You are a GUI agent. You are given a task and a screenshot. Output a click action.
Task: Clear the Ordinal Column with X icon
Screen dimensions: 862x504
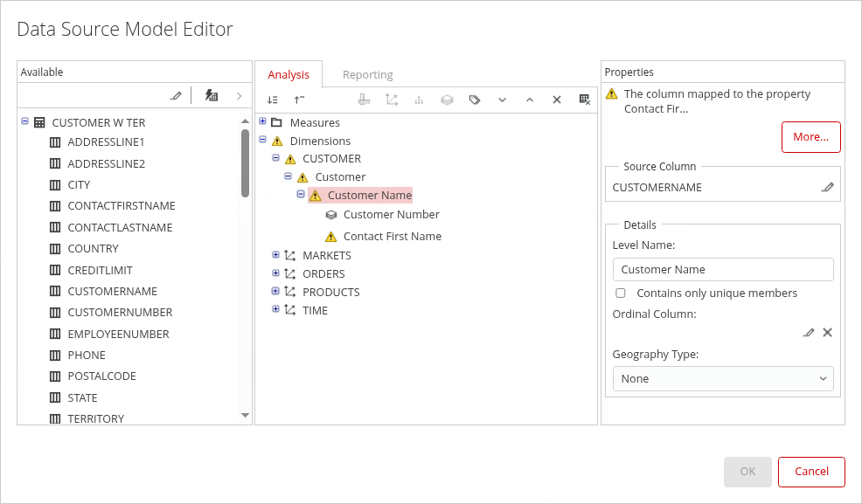[x=827, y=333]
